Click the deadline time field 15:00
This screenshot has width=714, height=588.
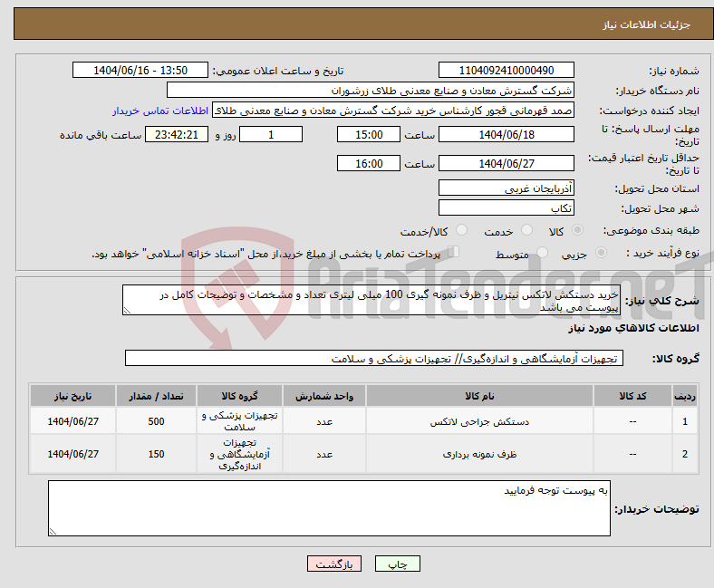pyautogui.click(x=369, y=134)
